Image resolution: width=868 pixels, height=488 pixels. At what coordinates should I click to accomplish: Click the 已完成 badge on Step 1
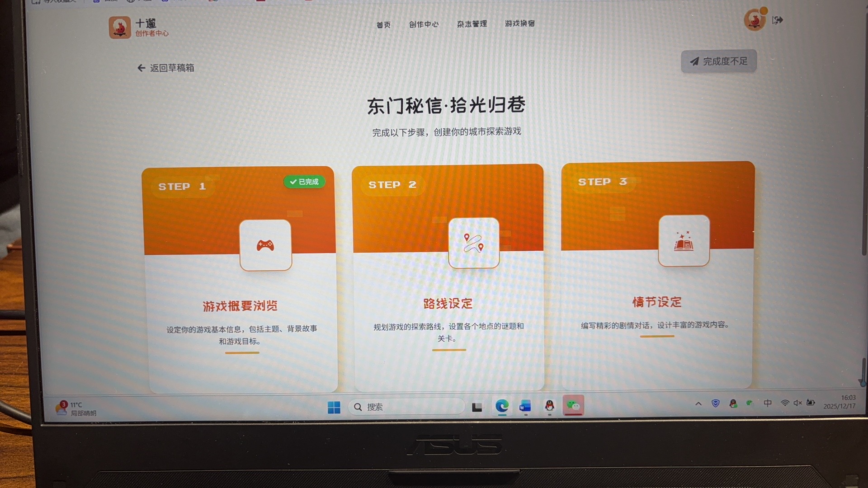[304, 182]
